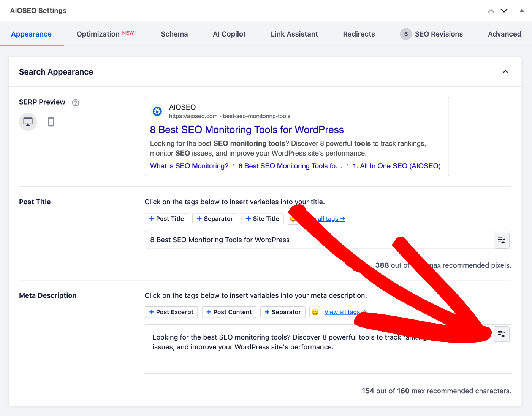This screenshot has height=416, width=532.
Task: Open SEO Revisions tab
Action: pos(432,34)
